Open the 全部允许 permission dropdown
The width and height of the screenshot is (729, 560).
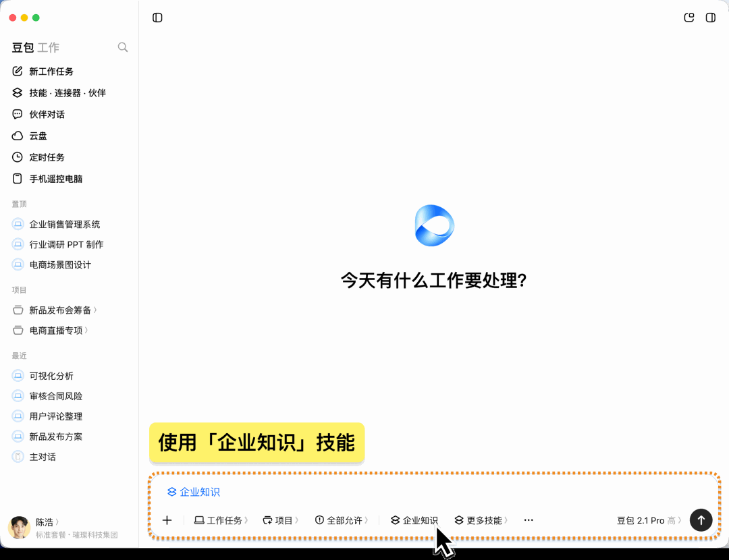(x=342, y=520)
